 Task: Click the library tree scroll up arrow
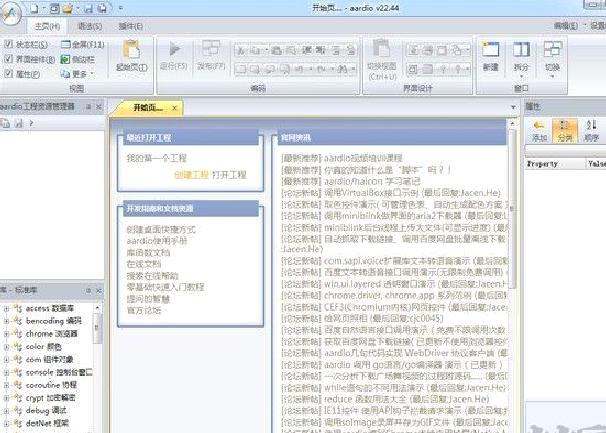[x=97, y=308]
